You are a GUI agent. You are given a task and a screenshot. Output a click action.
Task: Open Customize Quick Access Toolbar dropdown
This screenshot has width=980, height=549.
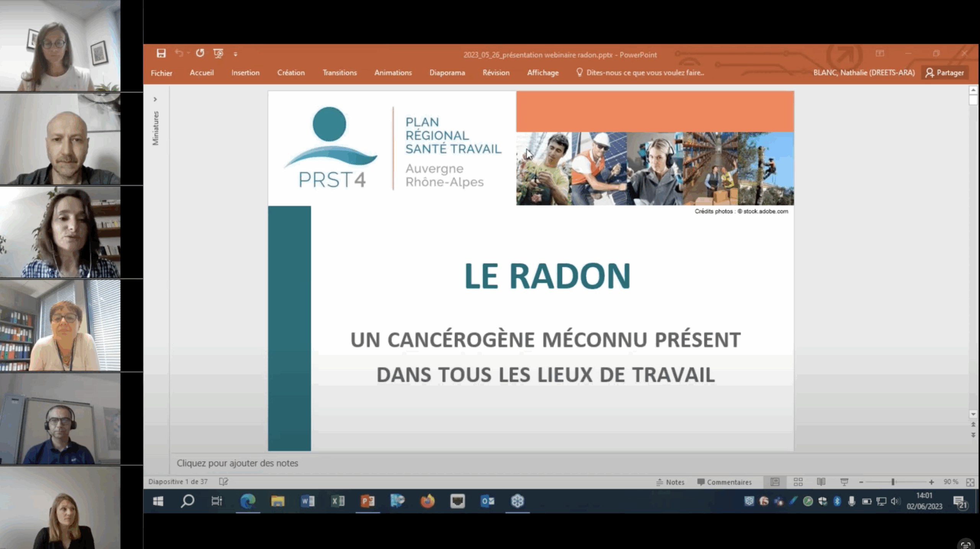point(235,54)
